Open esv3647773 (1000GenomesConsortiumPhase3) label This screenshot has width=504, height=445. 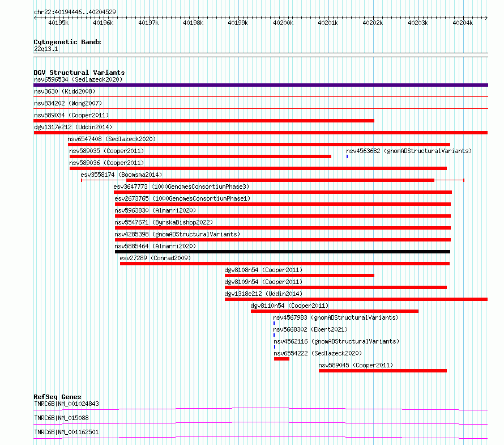(x=181, y=187)
